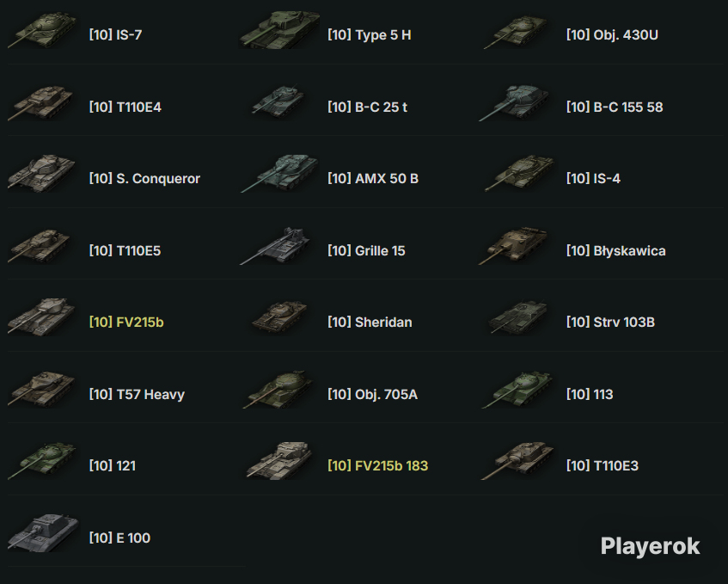Choose the "[10] 113" text

(x=590, y=395)
